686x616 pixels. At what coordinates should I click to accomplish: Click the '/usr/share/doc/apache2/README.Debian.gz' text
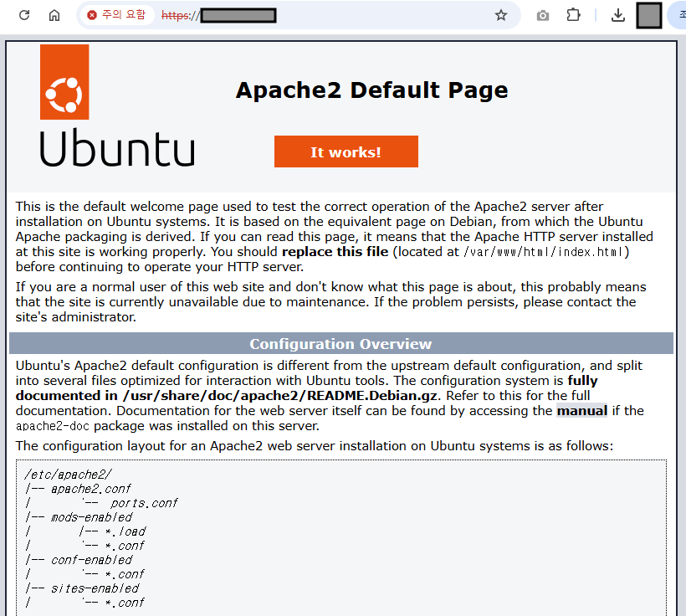pos(280,396)
